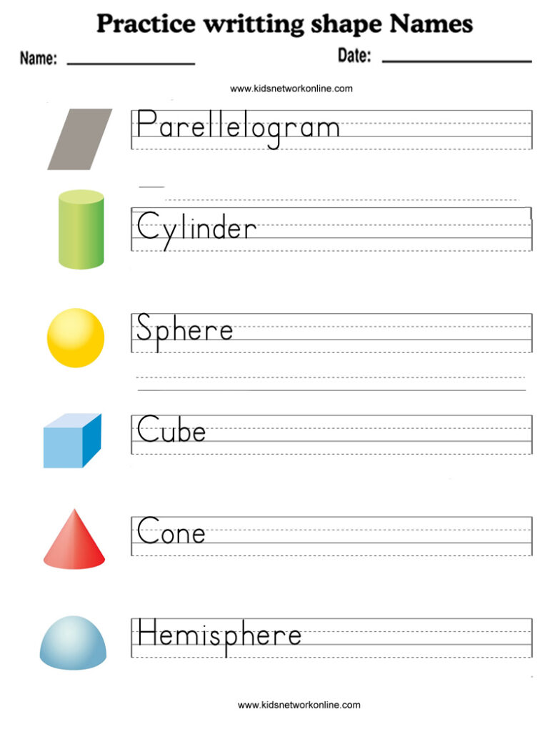Click the word Sphere in writing box
Screen dimensions: 560x732
click(184, 332)
